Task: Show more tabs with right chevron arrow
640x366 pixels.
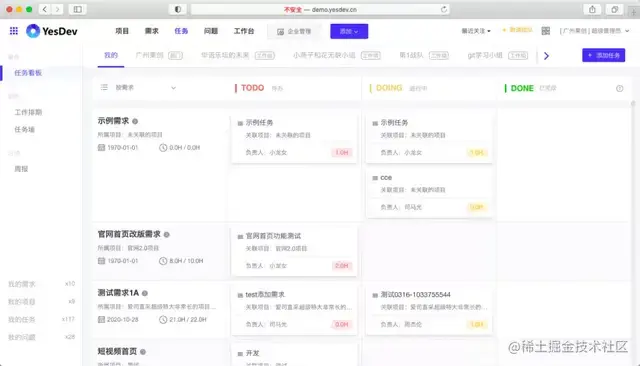Action: point(547,55)
